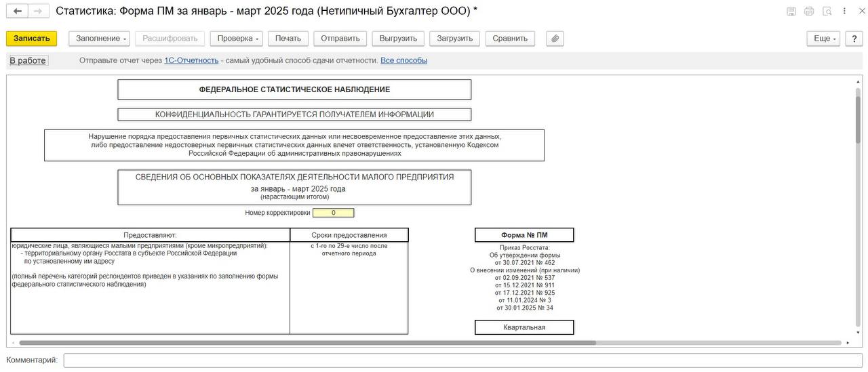
Task: Click 'ФЕДЕРАЛЬНОЕ СТАТИСТИЧЕСКОЕ НАБЛЮДЕНИЕ' heading
Action: pos(294,89)
